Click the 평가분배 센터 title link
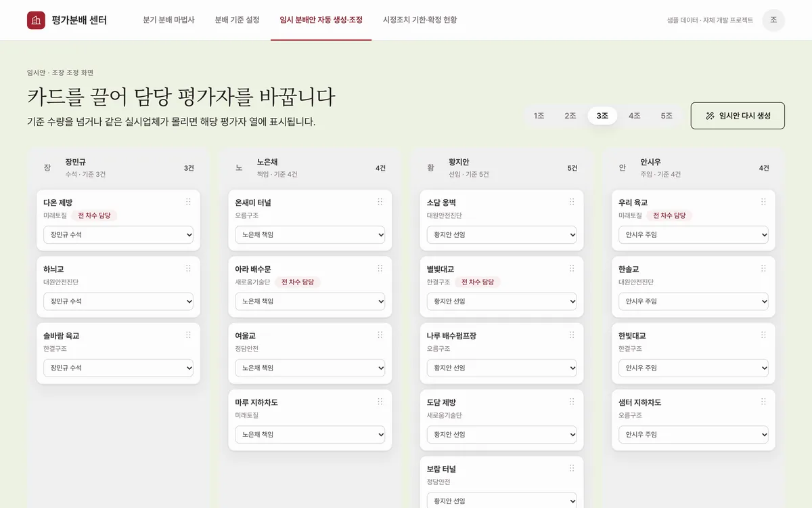Screen dimensions: 812x508 [79, 20]
